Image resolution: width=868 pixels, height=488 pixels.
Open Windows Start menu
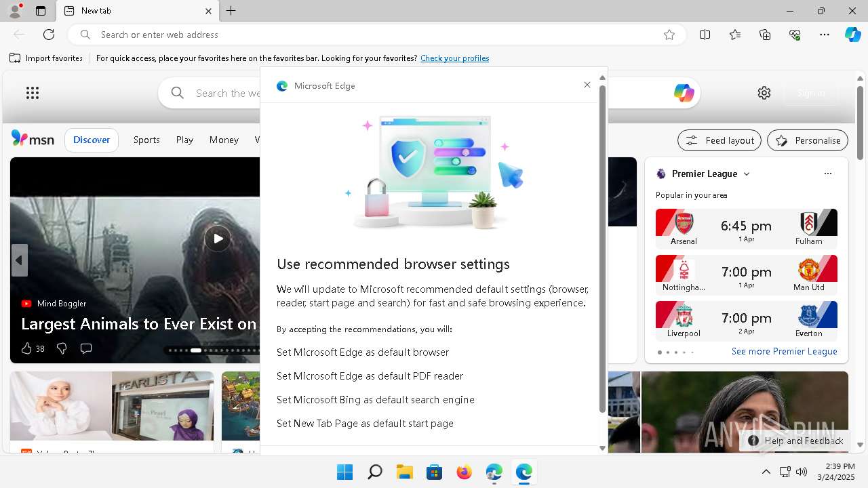345,472
